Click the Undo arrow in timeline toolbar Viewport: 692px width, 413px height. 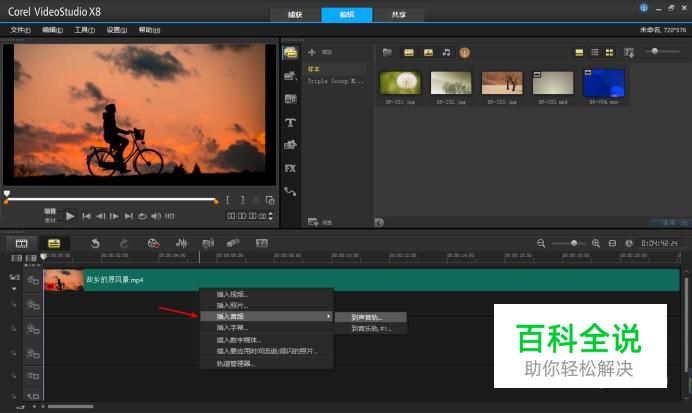[x=95, y=243]
